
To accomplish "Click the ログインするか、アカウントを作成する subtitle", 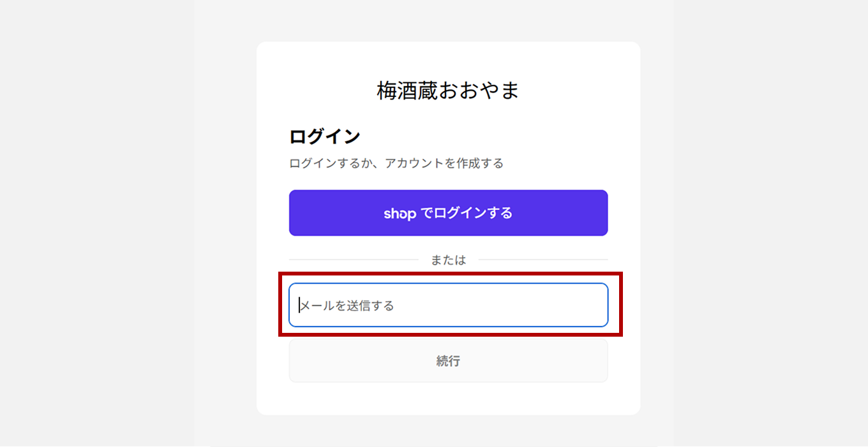I will tap(396, 164).
